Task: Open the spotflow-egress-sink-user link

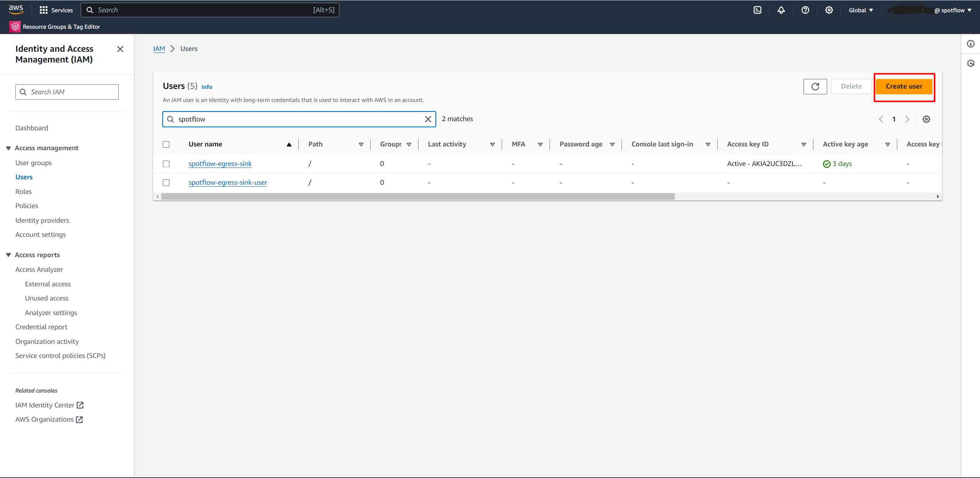Action: tap(228, 182)
